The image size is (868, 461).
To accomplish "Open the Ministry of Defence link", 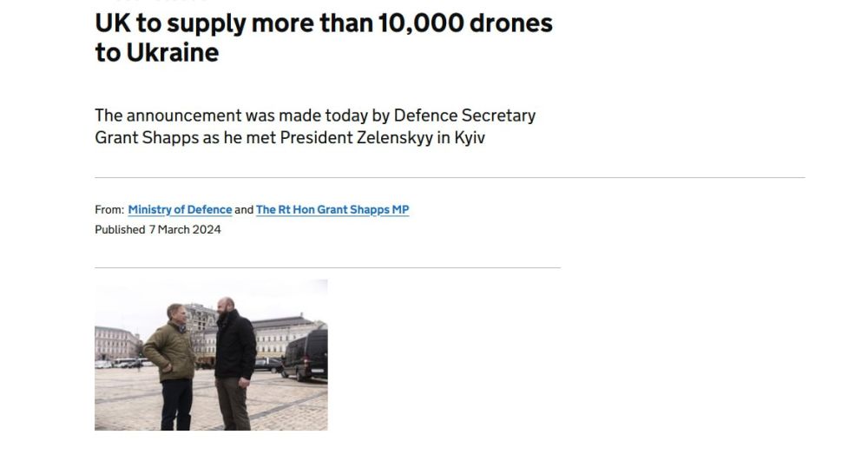I will coord(180,210).
